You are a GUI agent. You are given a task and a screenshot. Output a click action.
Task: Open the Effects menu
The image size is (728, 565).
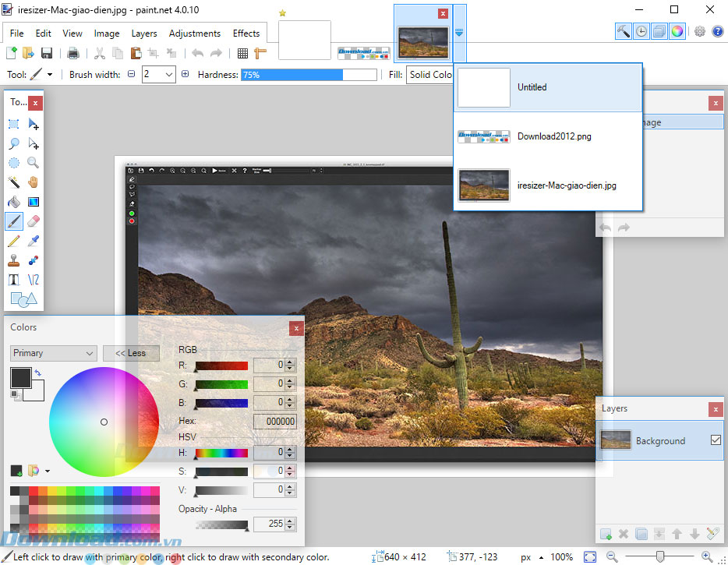pos(246,34)
